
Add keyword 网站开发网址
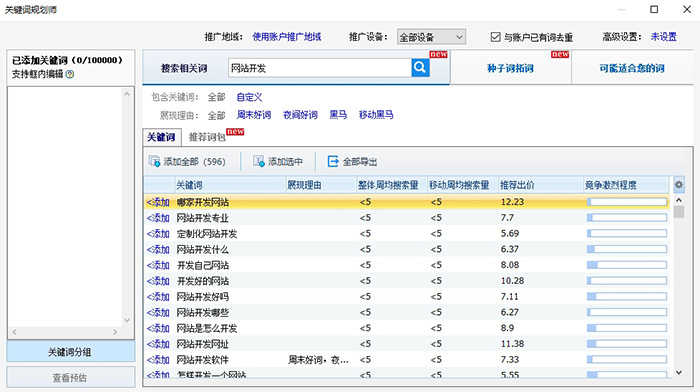(158, 344)
